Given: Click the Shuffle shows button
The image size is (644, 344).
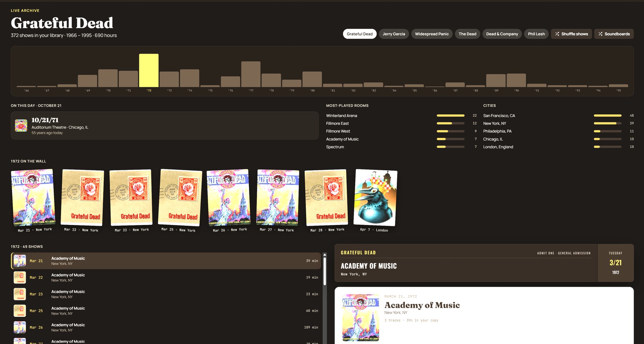Looking at the screenshot, I should [571, 34].
